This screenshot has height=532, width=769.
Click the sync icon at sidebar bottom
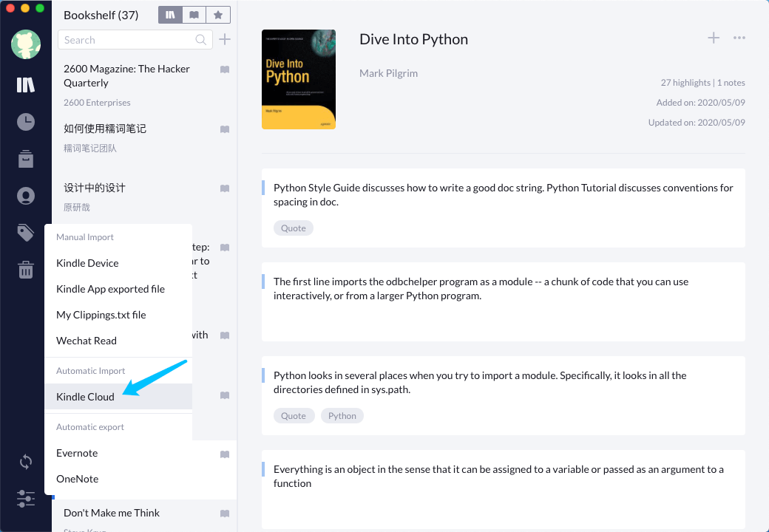(x=25, y=461)
